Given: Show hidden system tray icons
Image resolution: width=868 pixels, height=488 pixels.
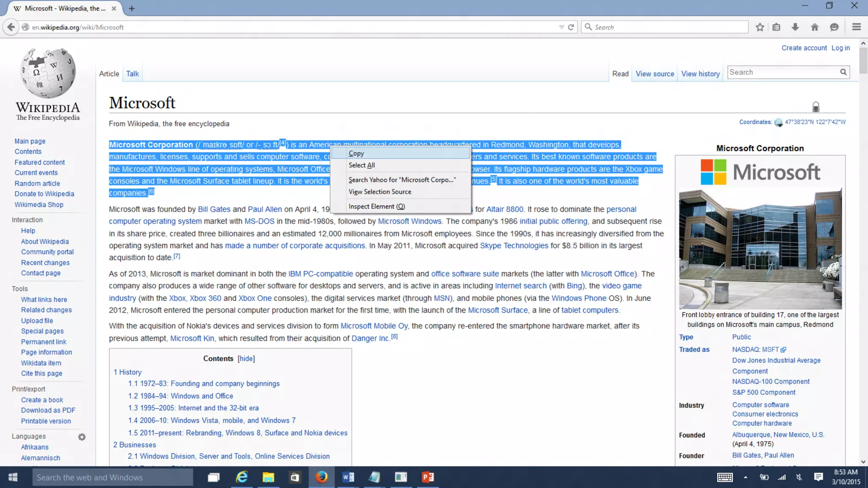Looking at the screenshot, I should tap(745, 477).
